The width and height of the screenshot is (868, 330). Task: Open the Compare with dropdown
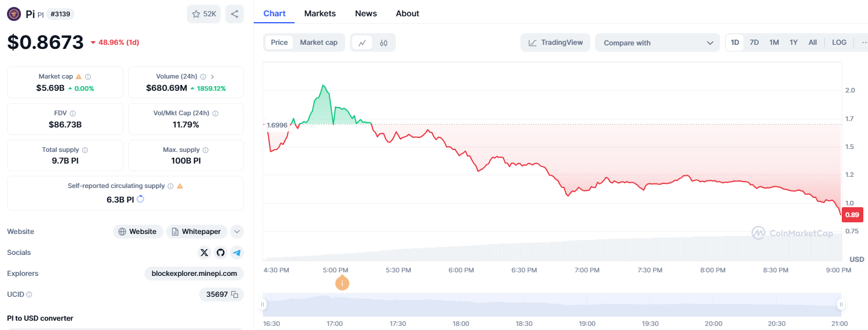657,42
